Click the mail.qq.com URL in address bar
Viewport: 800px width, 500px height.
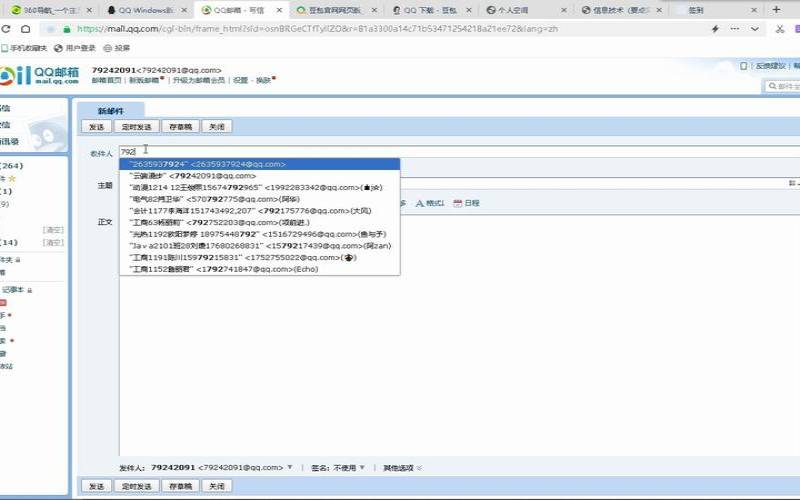[x=316, y=29]
